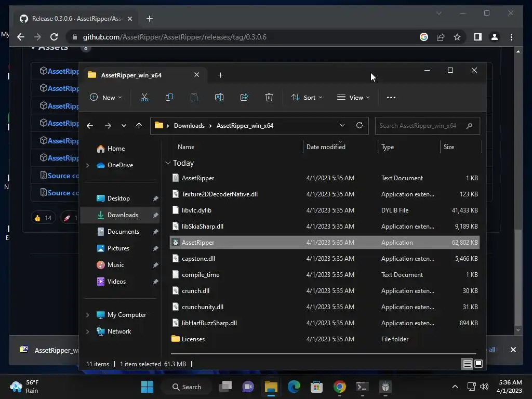Click the Chrome address bar URL
This screenshot has height=399, width=532.
coord(175,37)
